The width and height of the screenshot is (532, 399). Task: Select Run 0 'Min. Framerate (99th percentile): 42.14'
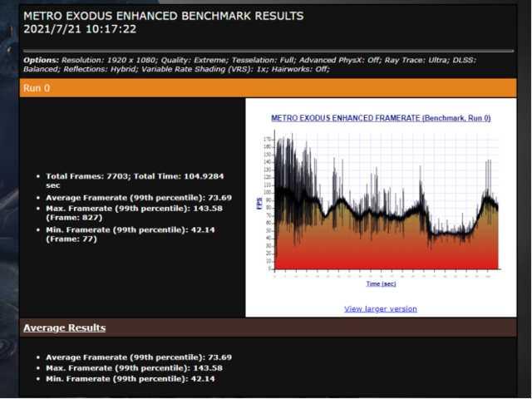click(131, 229)
